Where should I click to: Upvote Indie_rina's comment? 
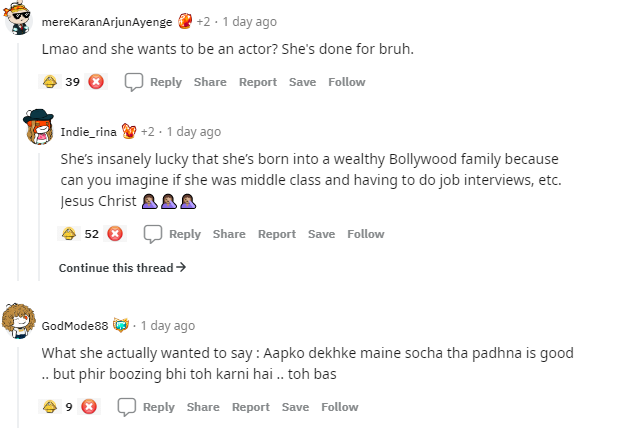point(68,234)
